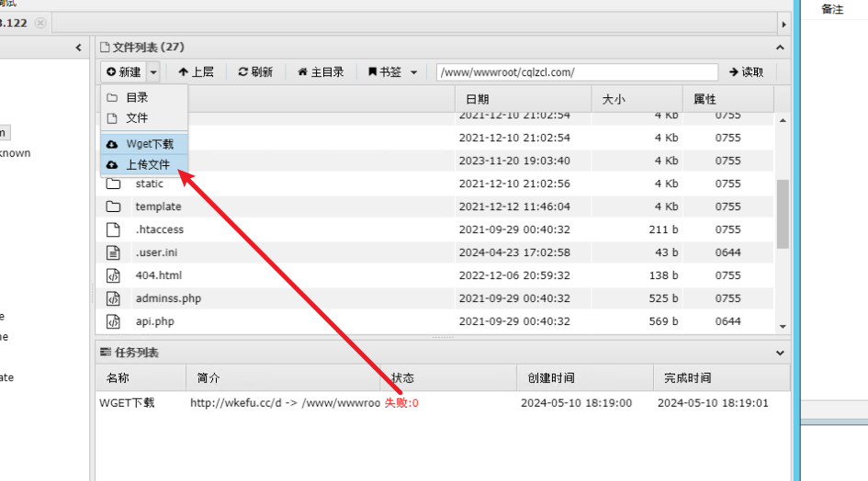Open the static folder icon
Screen dimensions: 868x481
[x=113, y=184]
